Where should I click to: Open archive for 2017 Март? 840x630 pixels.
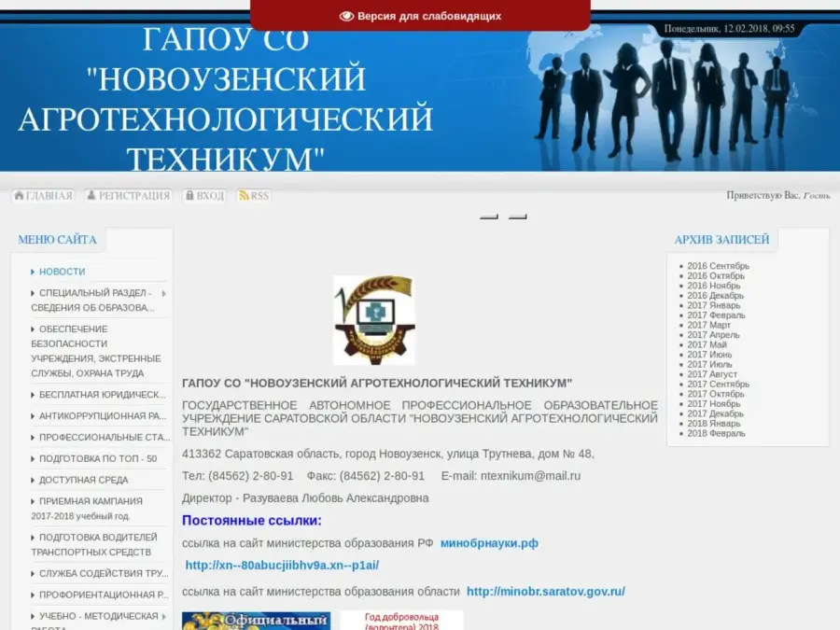click(708, 325)
